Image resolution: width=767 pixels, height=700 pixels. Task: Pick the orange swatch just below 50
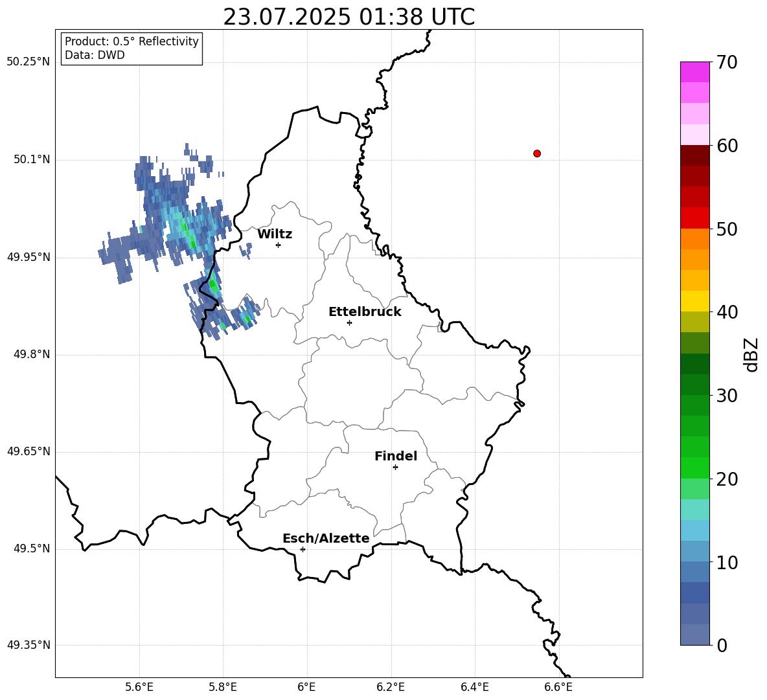(695, 239)
